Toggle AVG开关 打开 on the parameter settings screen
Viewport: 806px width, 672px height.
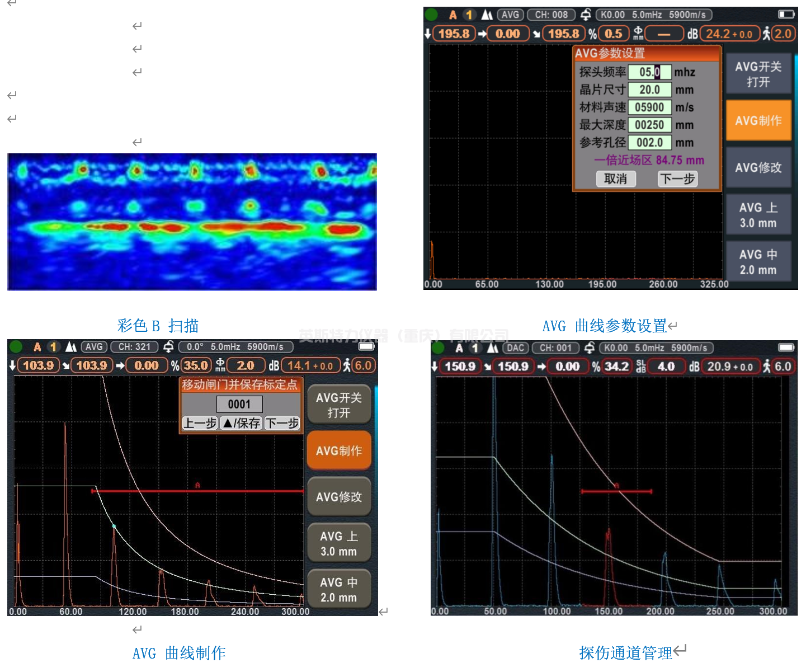click(758, 74)
